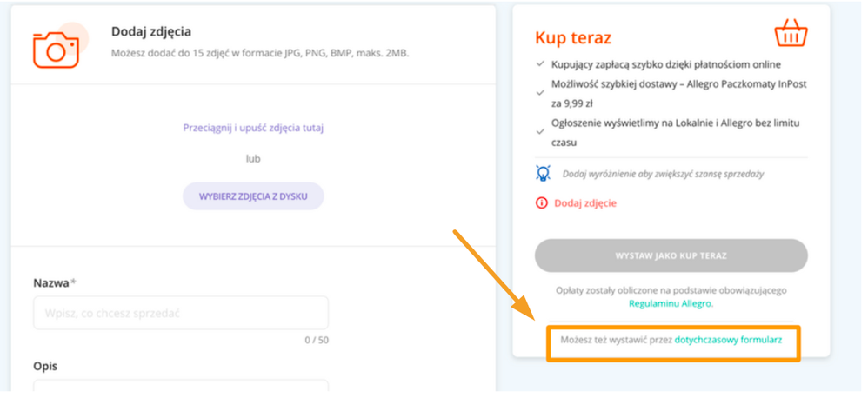868x398 pixels.
Task: Click the Kup teraz heading
Action: pos(573,38)
